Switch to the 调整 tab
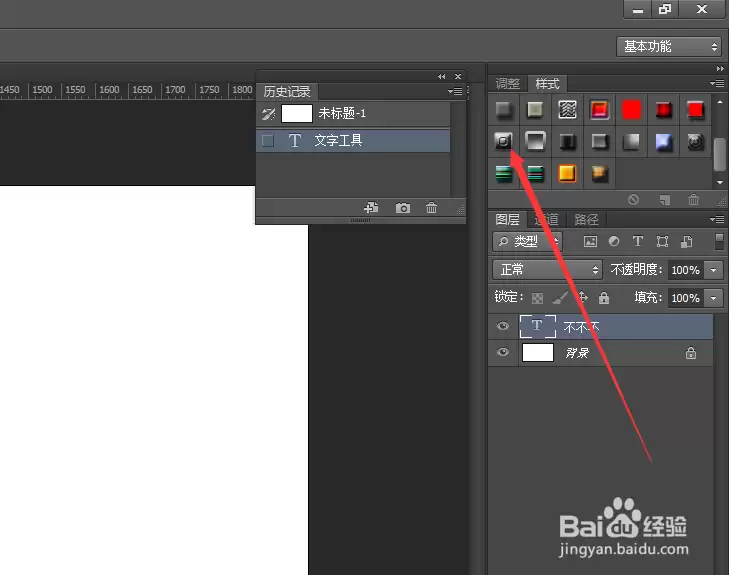The width and height of the screenshot is (729, 575). (x=508, y=84)
